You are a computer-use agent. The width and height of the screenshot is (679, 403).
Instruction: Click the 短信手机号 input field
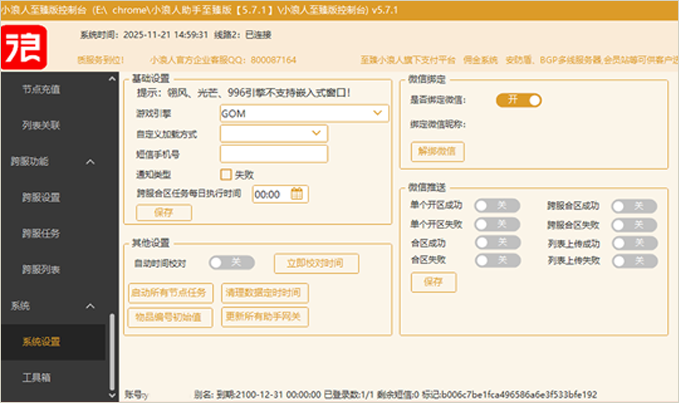(274, 154)
